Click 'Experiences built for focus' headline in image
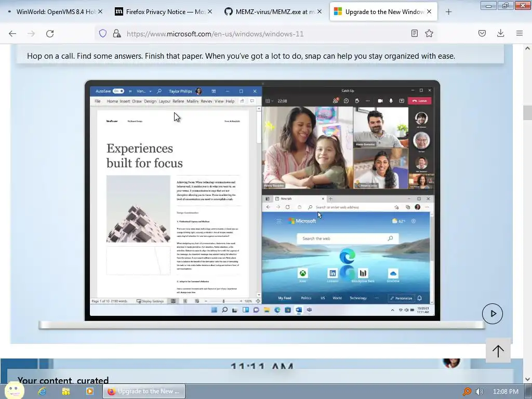Screen dimensions: 532x399 click(x=144, y=156)
